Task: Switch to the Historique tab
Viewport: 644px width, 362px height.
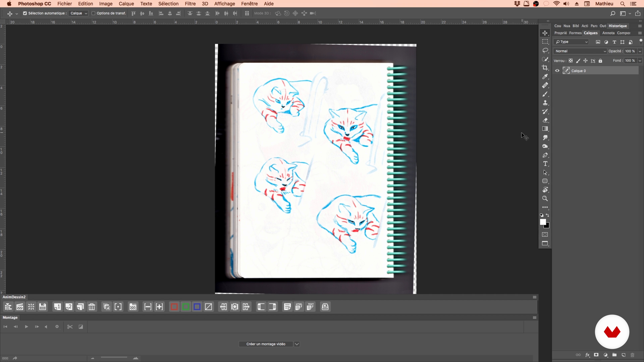Action: (x=618, y=26)
